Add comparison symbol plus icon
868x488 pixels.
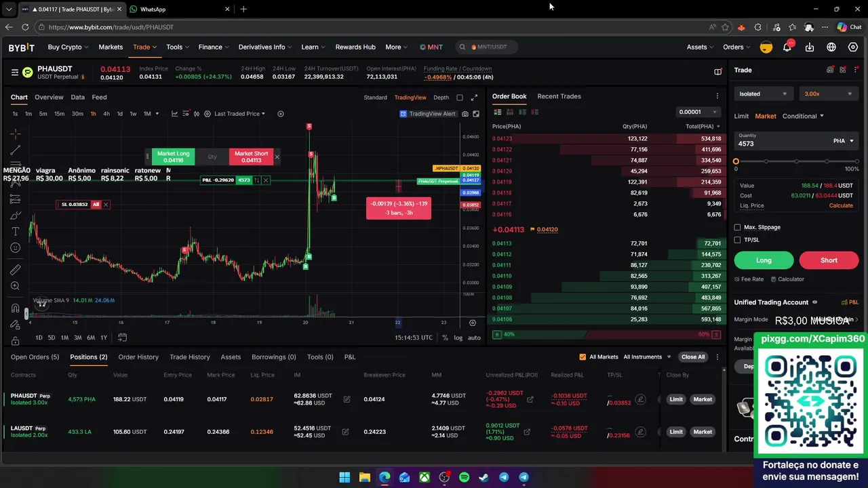point(281,114)
